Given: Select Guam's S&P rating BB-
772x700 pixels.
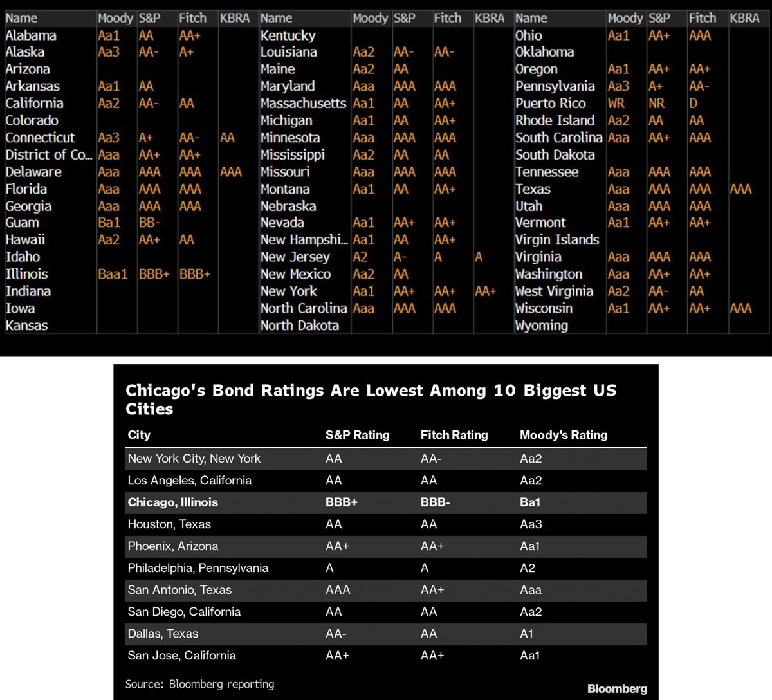Looking at the screenshot, I should click(x=149, y=223).
